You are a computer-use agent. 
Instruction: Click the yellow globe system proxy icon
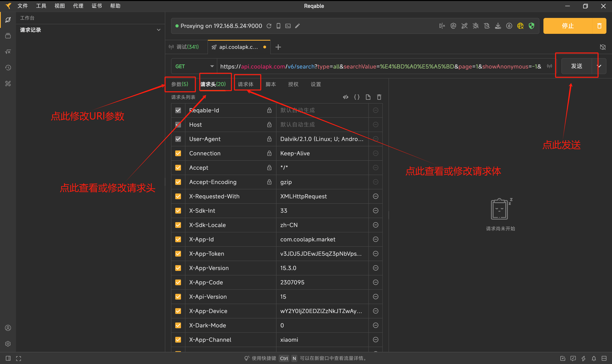click(x=520, y=26)
